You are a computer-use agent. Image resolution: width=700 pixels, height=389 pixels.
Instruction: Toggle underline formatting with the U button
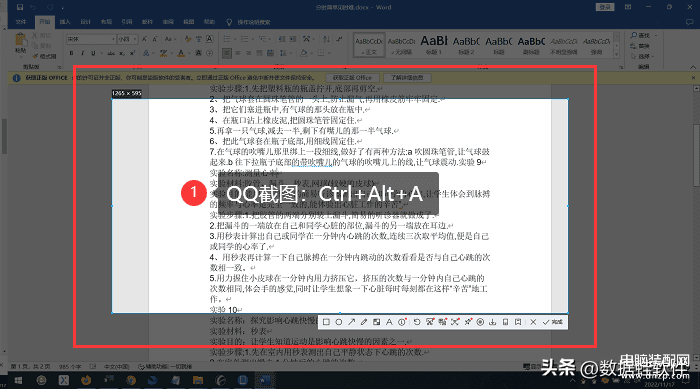(93, 53)
